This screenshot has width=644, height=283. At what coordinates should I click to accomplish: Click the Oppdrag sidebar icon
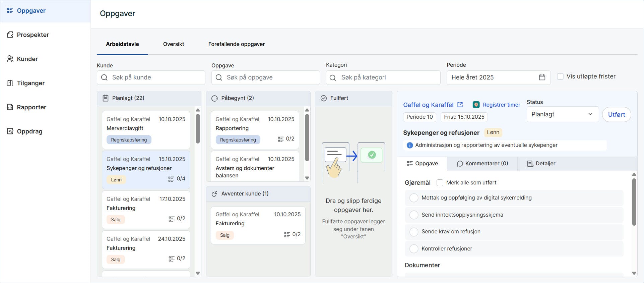10,131
